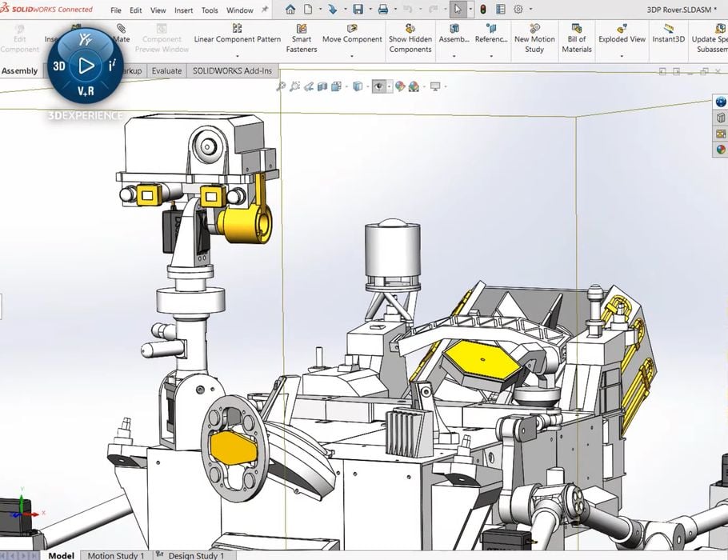Expand the Exploded View dropdown arrow
Viewport: 728px width, 560px height.
(x=622, y=57)
